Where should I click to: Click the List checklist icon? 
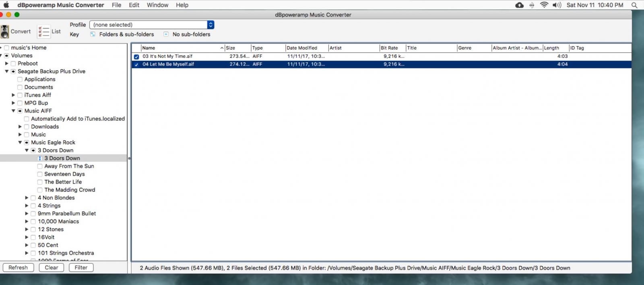43,31
